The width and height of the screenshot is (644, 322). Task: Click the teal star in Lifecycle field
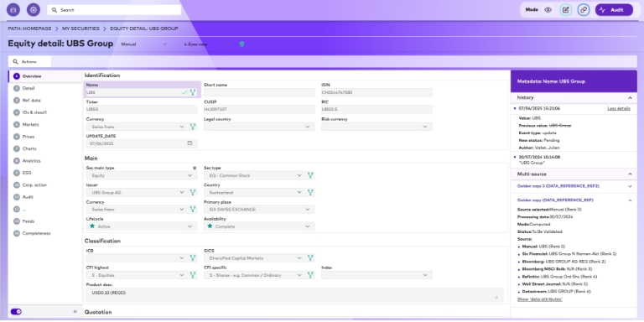(92, 226)
